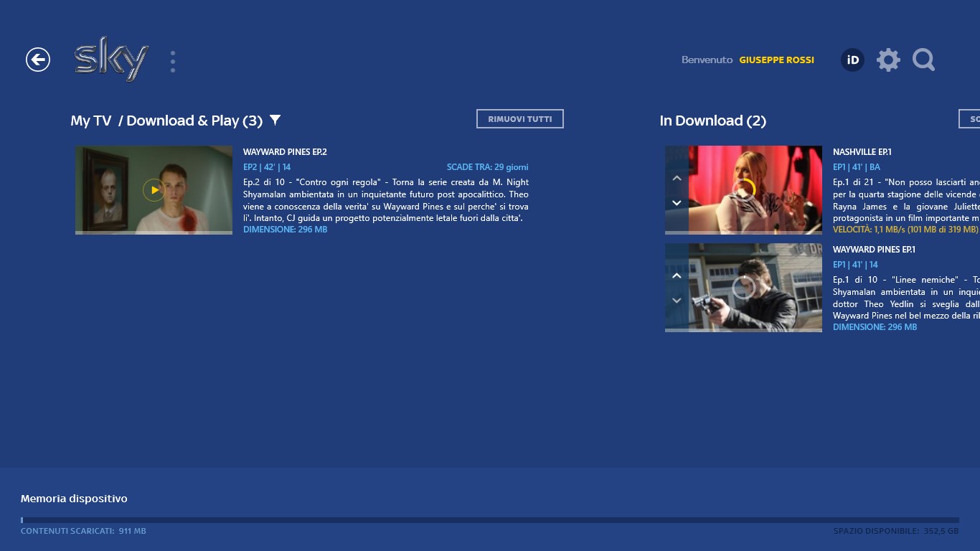Click the progress circle on Wayward Pines Ep.1 download
The height and width of the screenshot is (551, 980).
pos(743,288)
